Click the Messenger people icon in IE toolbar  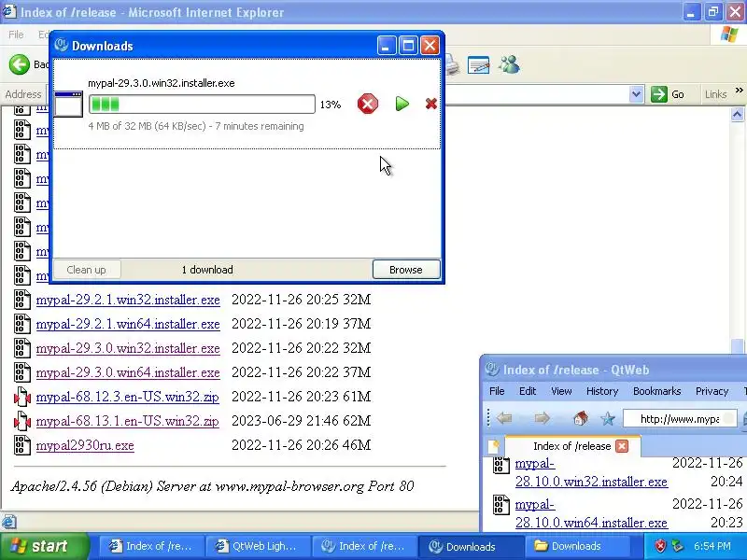coord(509,64)
